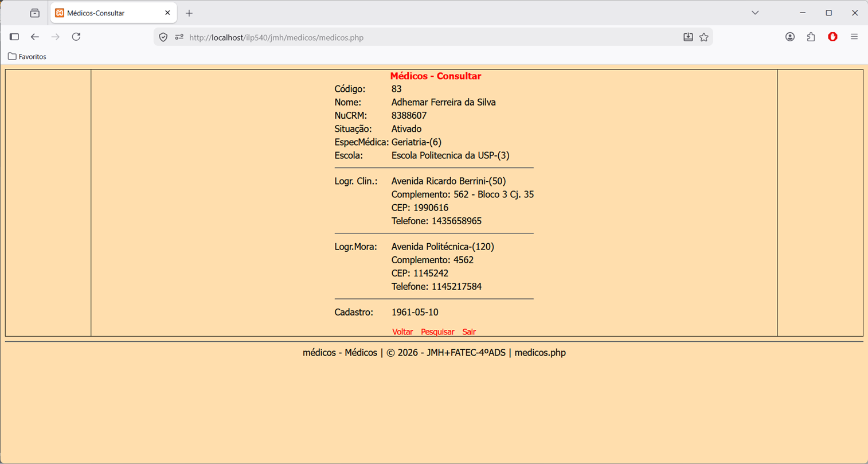Click the CEP: 1145242 line

420,273
